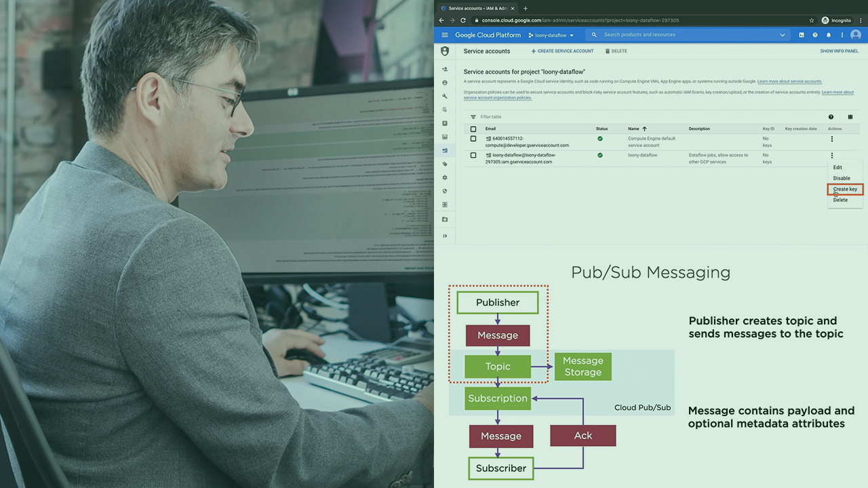
Task: Reload the page in the browser
Action: 463,20
